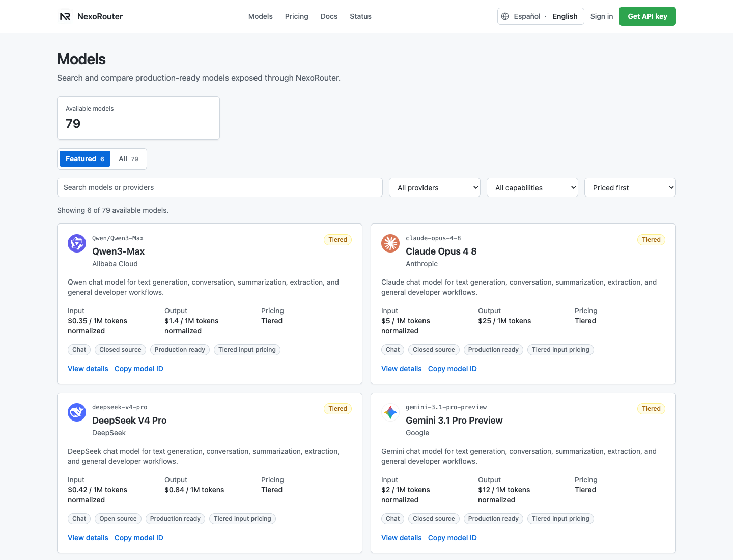Viewport: 733px width, 560px height.
Task: Expand the All capabilities filter
Action: [x=532, y=187]
